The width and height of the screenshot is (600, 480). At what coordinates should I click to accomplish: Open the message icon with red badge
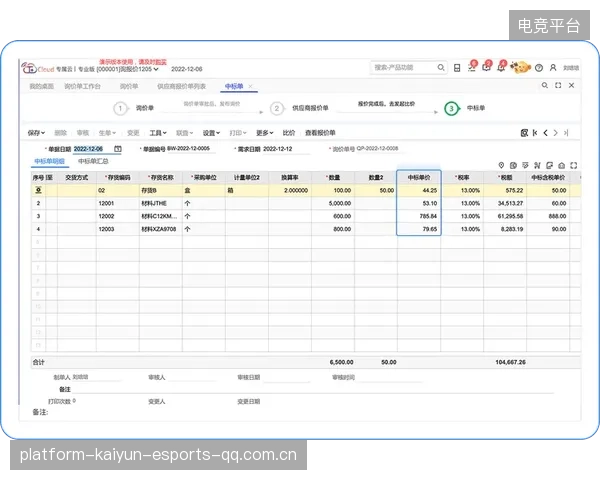pos(487,67)
